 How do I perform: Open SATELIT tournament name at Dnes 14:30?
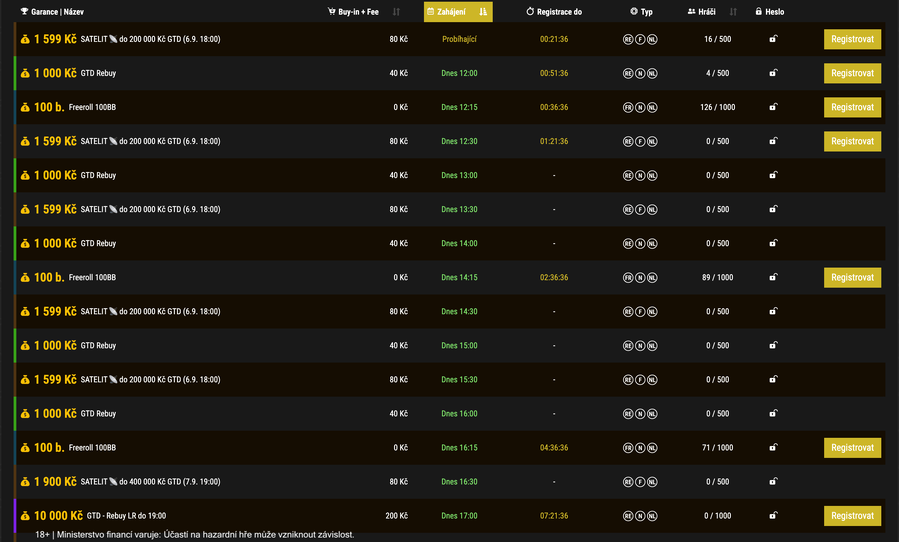click(x=150, y=311)
